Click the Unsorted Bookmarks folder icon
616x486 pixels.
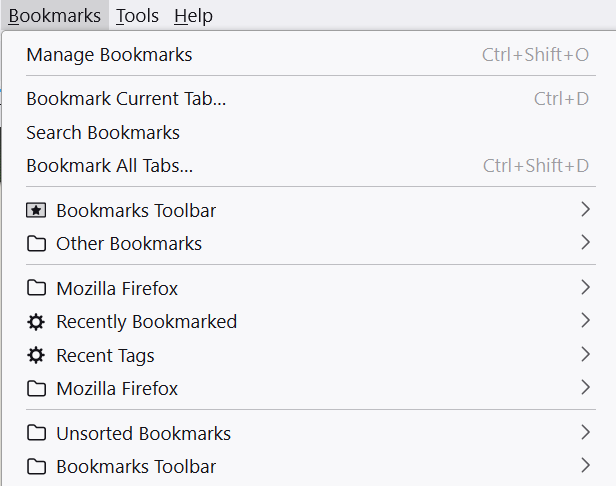tap(36, 433)
